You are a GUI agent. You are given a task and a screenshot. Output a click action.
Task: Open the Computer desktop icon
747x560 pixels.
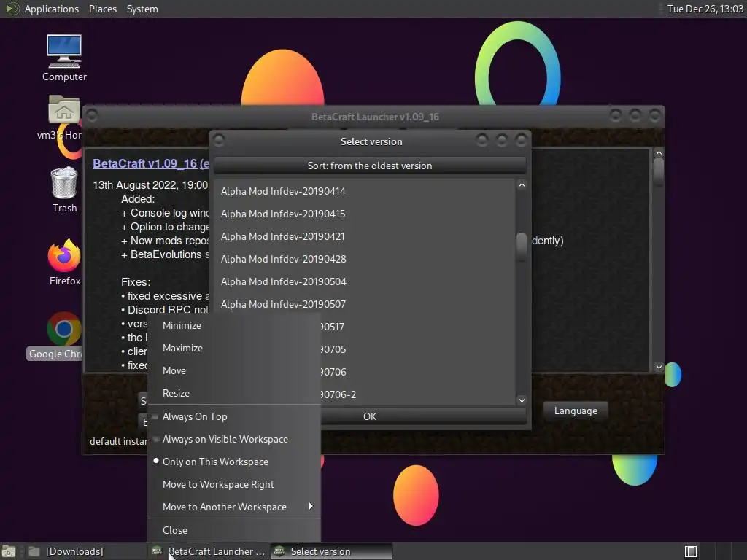coord(64,58)
